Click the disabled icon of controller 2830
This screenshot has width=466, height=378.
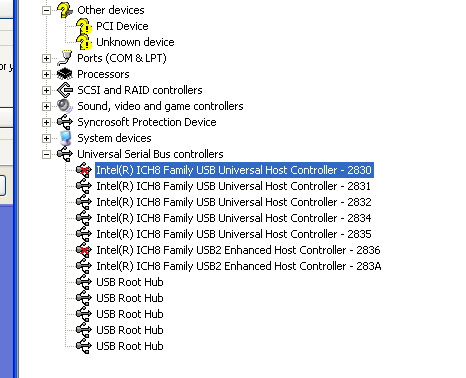click(x=84, y=170)
